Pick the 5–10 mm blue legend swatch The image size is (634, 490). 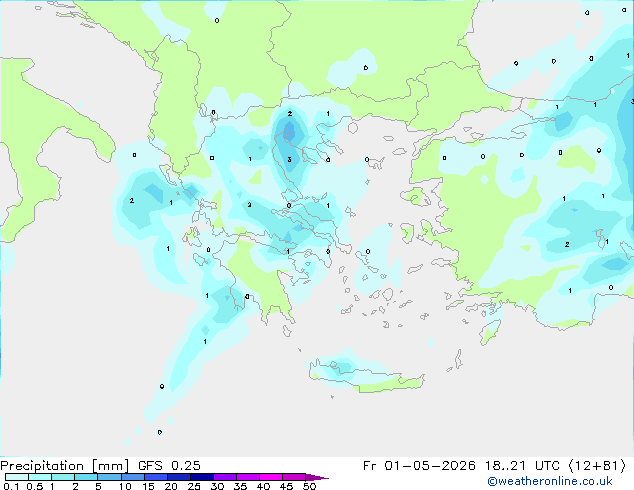point(109,477)
